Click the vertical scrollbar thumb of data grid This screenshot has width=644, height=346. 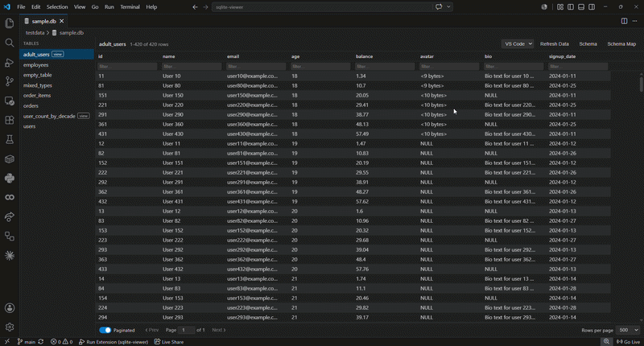click(x=641, y=84)
